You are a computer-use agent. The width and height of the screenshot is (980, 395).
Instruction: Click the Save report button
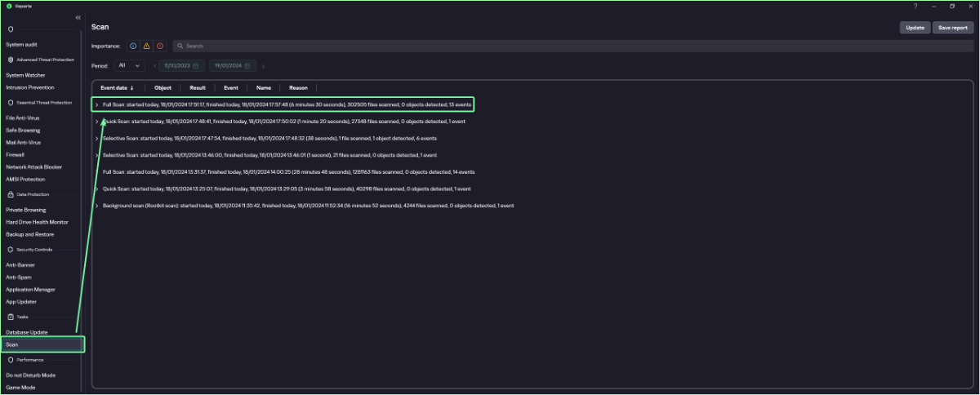click(x=952, y=28)
